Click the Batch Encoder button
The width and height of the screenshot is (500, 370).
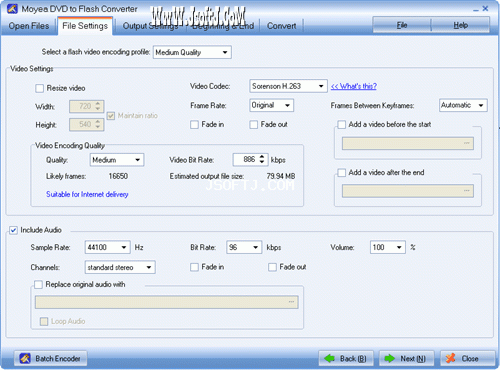(50, 359)
